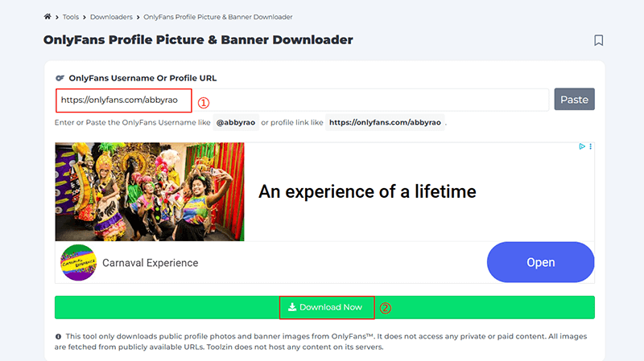Click the @abbyrao example username chip
This screenshot has width=644, height=361.
235,123
